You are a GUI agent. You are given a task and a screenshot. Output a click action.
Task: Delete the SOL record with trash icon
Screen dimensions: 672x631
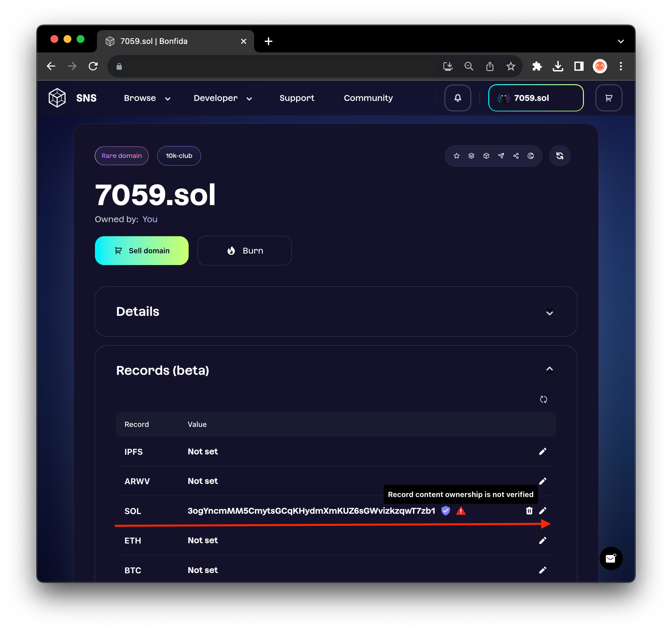pyautogui.click(x=529, y=511)
